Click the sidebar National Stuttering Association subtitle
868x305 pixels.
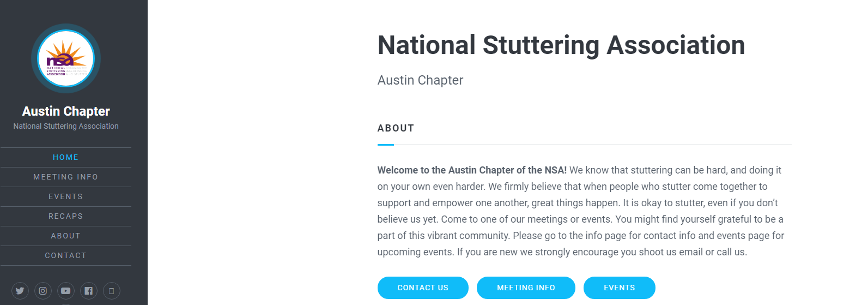[66, 126]
